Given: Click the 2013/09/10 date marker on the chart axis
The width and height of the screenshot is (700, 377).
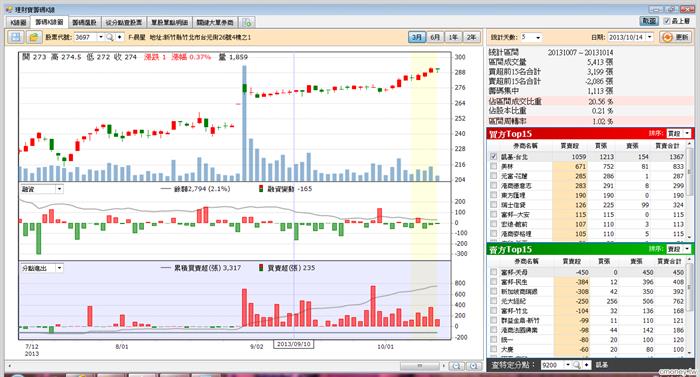Looking at the screenshot, I should click(293, 344).
